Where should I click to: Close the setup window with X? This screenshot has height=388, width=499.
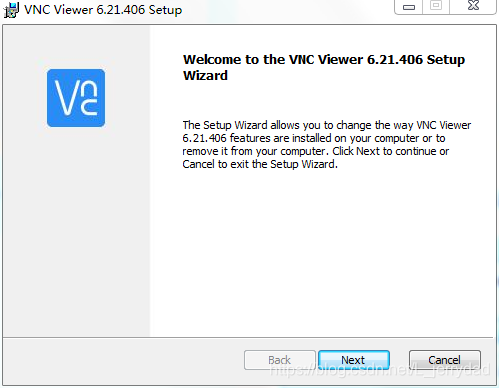(473, 6)
